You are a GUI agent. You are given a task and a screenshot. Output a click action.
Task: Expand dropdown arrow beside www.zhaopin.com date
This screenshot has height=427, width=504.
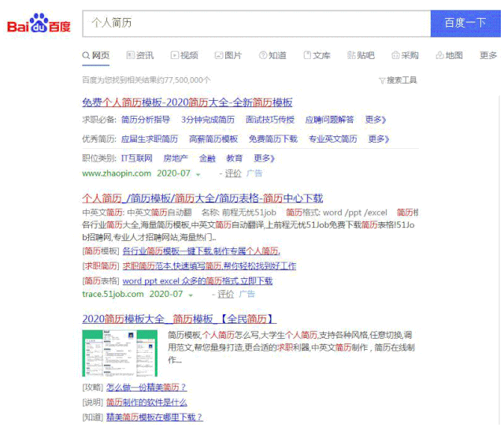click(x=198, y=174)
